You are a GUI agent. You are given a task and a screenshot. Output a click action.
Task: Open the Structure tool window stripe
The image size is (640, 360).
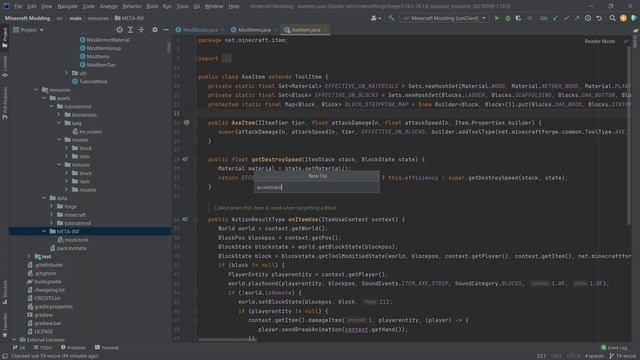(x=5, y=293)
